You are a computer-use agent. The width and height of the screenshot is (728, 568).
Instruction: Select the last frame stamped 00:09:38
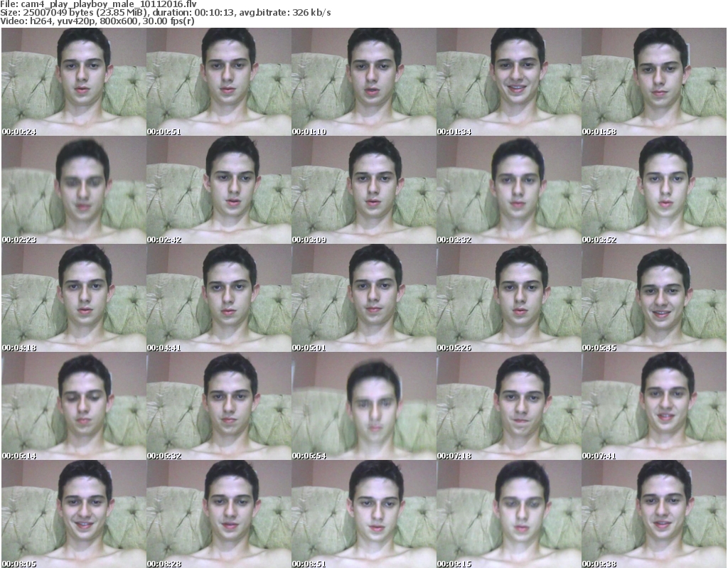point(654,514)
